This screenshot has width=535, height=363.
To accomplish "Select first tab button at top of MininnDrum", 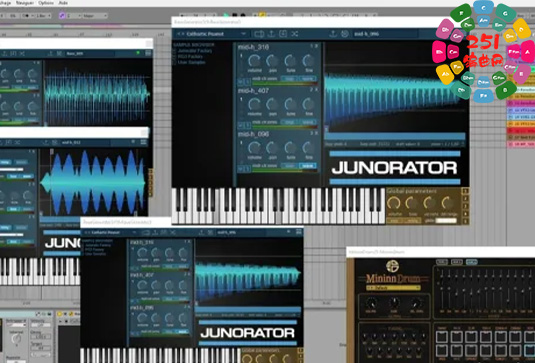I will point(442,262).
